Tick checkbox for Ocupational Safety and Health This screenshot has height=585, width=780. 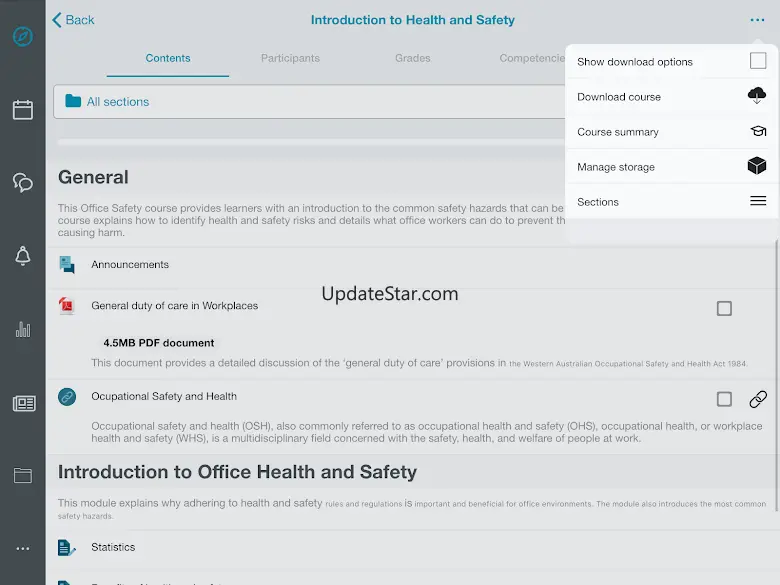point(724,399)
